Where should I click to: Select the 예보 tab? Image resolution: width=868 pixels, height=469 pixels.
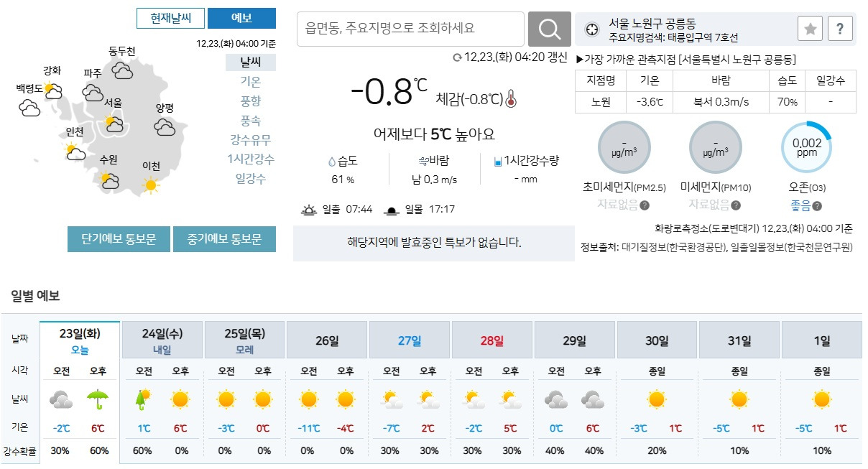point(241,18)
